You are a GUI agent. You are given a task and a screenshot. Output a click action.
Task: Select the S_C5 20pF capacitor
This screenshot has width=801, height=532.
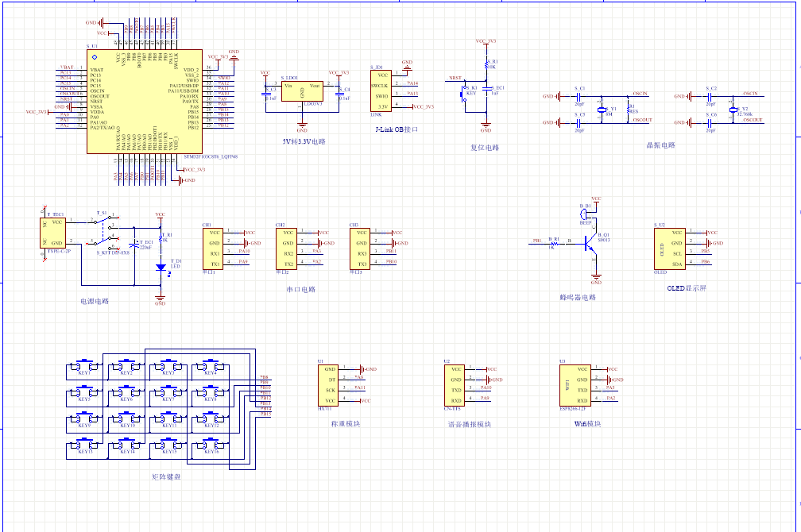click(578, 122)
